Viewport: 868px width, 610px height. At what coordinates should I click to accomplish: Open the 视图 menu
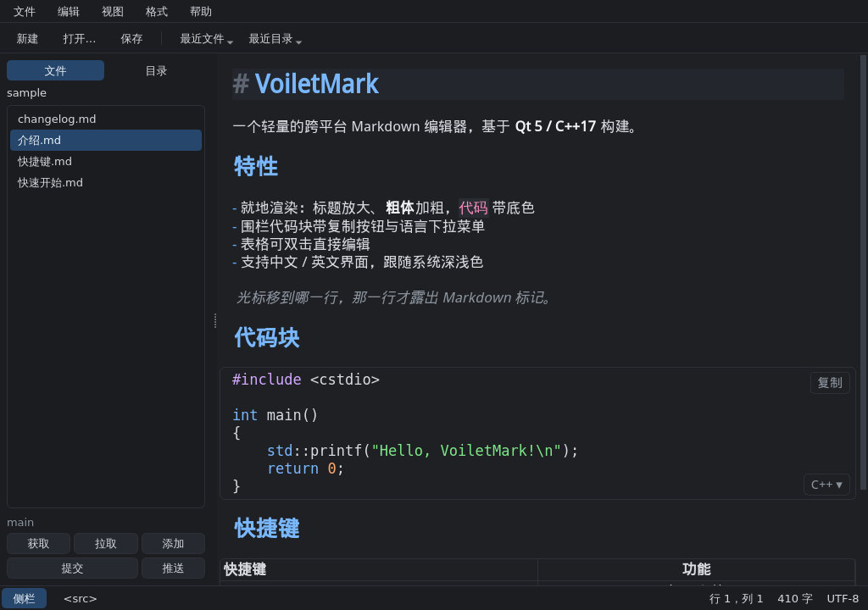coord(113,12)
